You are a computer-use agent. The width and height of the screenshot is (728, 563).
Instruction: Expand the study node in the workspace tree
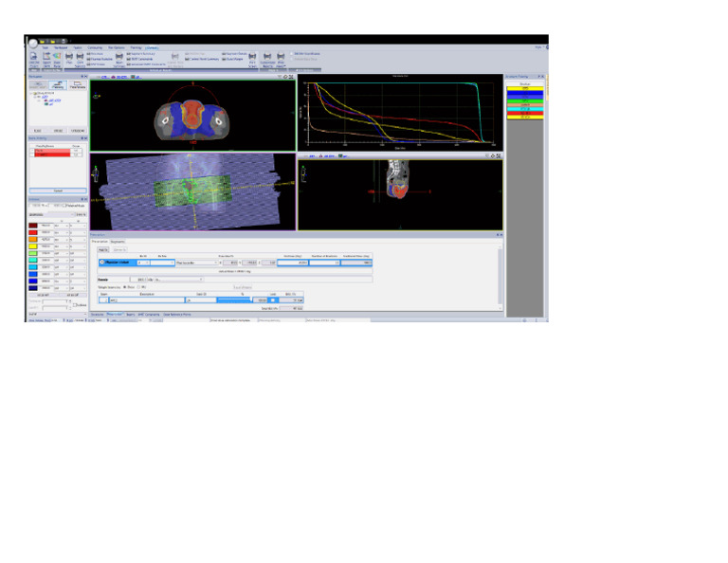tap(31, 93)
